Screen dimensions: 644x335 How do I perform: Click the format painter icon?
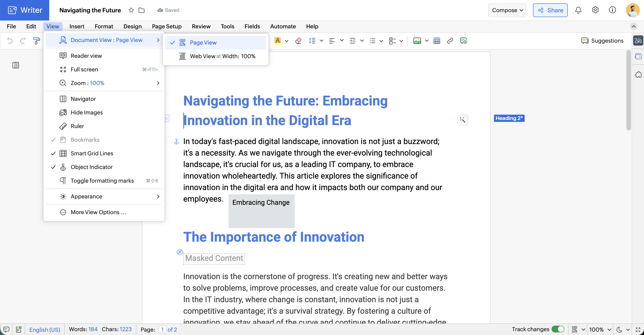click(x=36, y=40)
